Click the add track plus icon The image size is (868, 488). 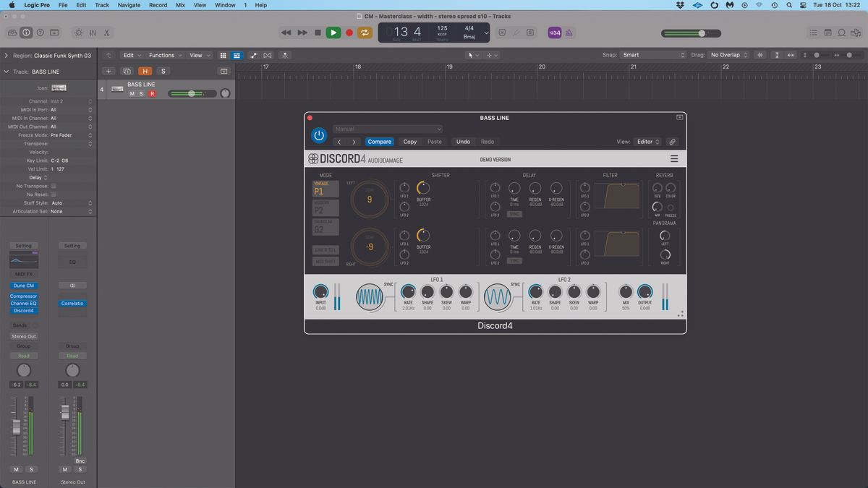pyautogui.click(x=109, y=71)
